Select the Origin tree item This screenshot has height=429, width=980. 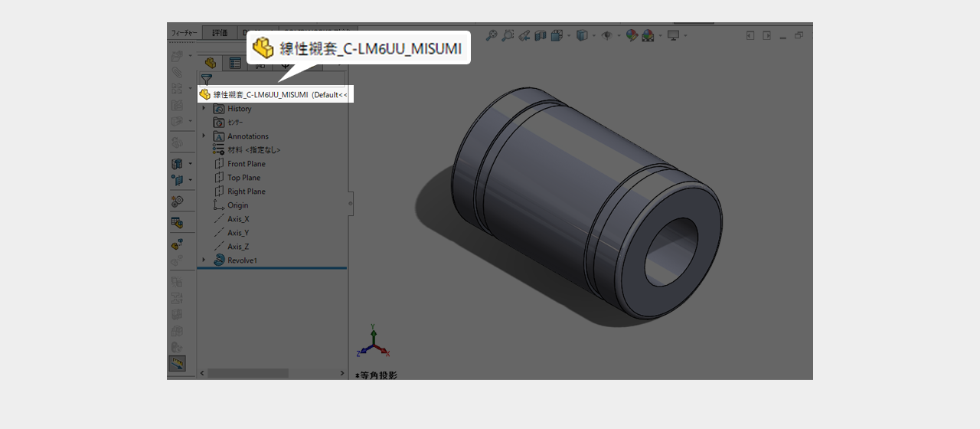237,205
